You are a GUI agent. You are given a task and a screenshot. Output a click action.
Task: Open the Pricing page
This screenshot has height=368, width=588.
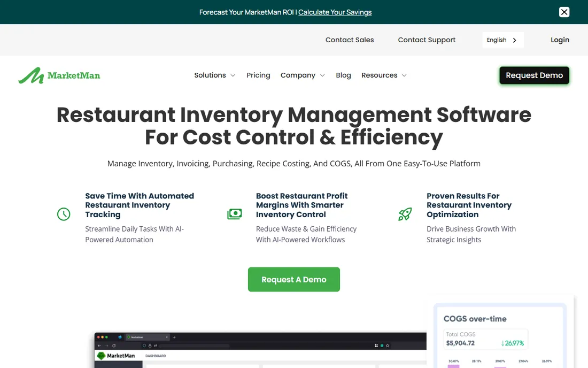point(258,75)
